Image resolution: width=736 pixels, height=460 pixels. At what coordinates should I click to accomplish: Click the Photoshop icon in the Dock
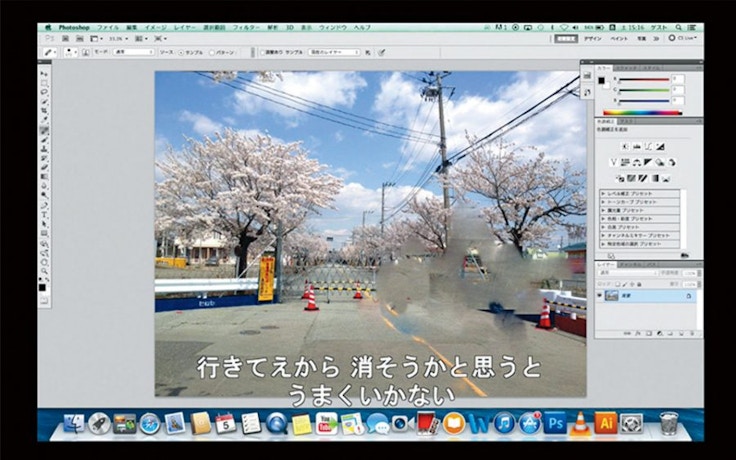pyautogui.click(x=555, y=423)
